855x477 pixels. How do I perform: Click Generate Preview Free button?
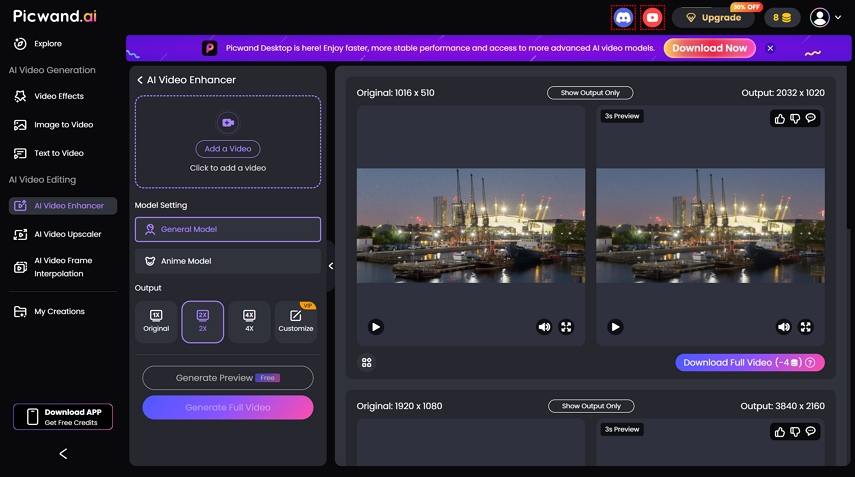[x=228, y=378]
